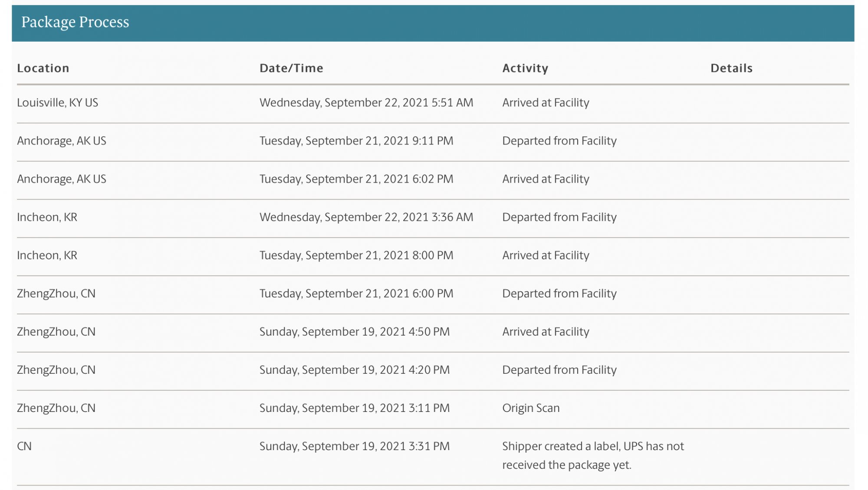Click the ZhengZhou 6:00 PM departure time
868x490 pixels.
[356, 294]
